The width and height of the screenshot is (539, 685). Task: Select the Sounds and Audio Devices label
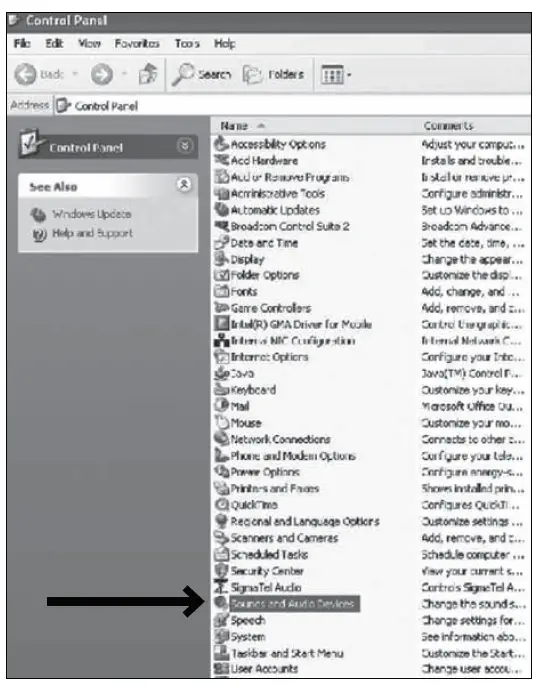tap(294, 603)
